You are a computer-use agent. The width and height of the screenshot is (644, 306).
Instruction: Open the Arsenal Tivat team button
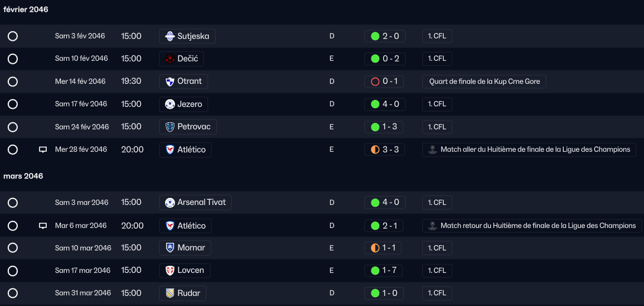tap(195, 203)
